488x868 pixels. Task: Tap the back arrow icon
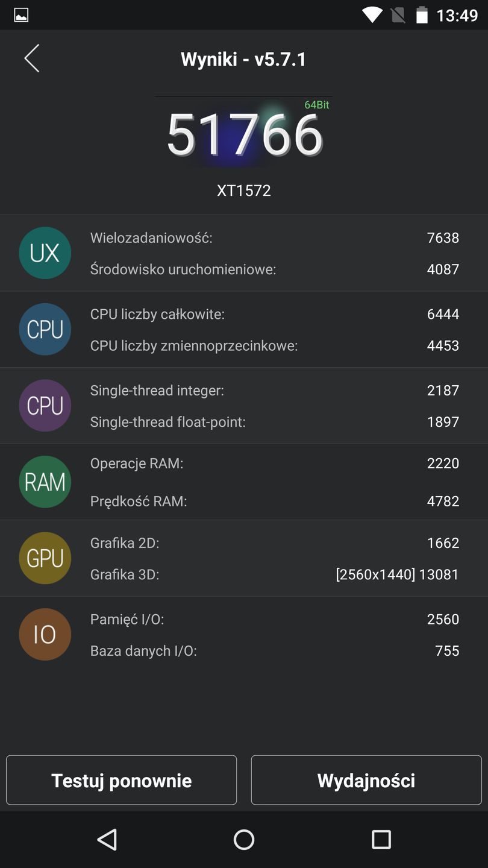[x=32, y=58]
